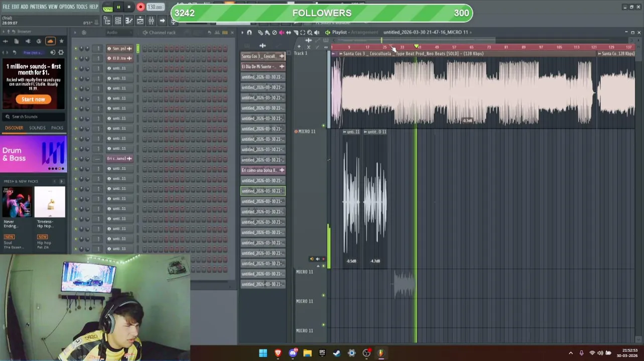Select Santa Cos 3 in the picker list
This screenshot has width=644, height=361.
coord(263,56)
